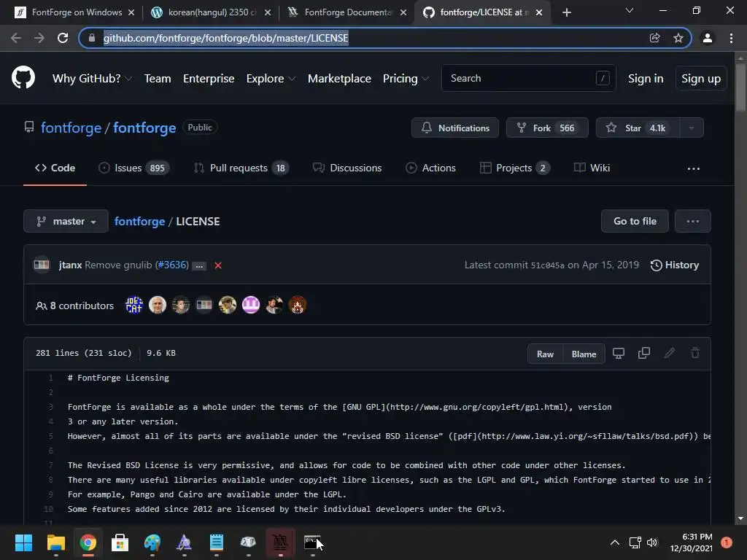Open the Projects tab

point(514,168)
